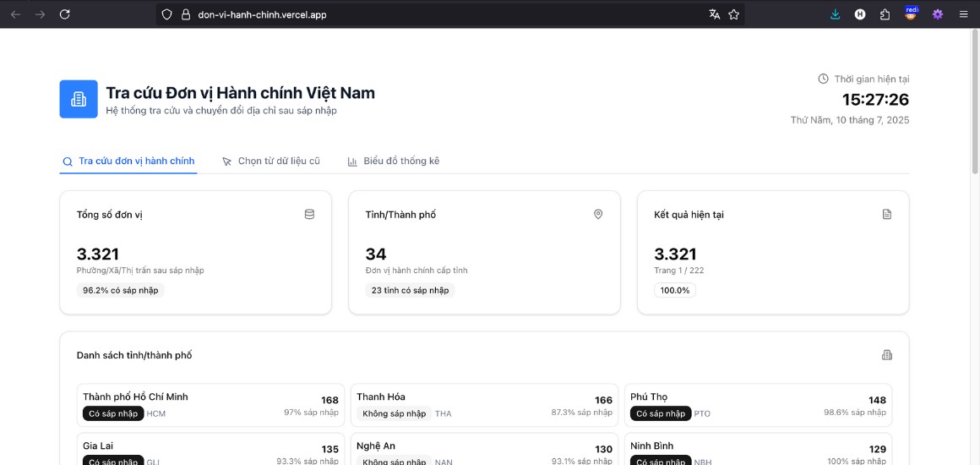This screenshot has width=980, height=465.
Task: Click the blue building logo icon
Action: [x=79, y=99]
